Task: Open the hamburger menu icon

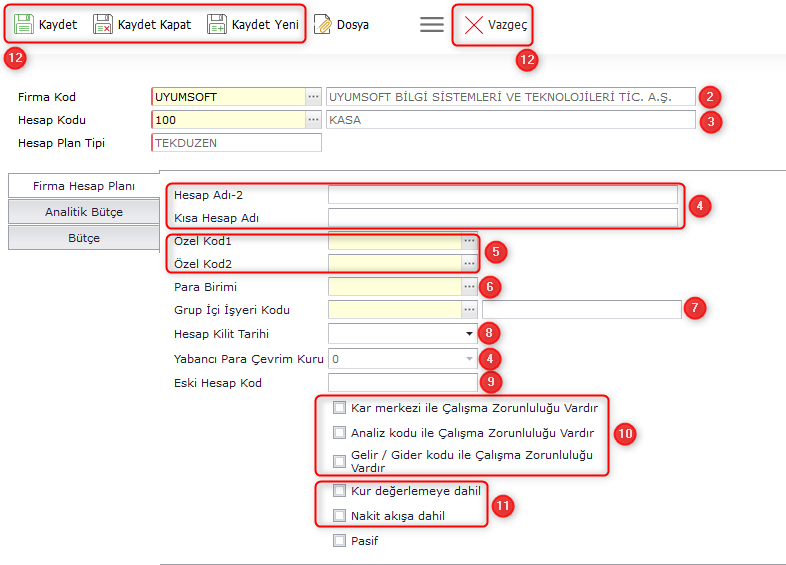Action: click(432, 24)
